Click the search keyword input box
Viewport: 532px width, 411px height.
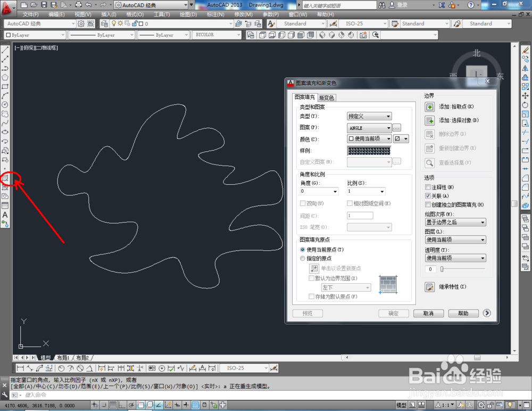[339, 5]
